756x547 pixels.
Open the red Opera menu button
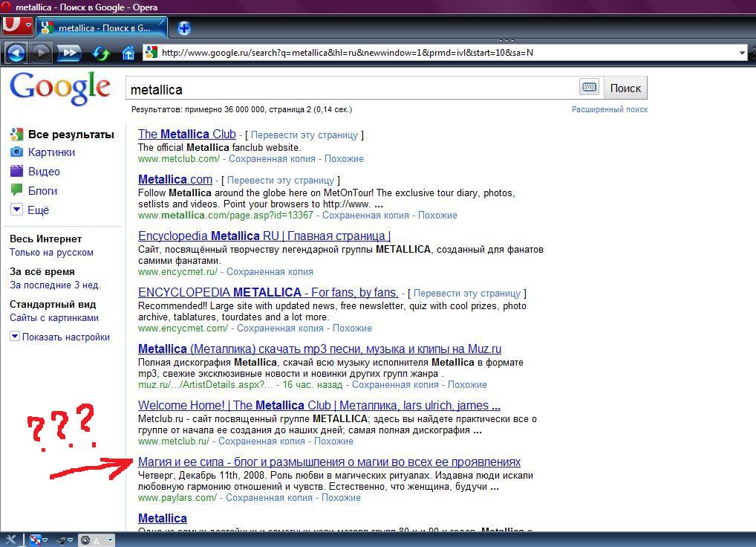point(16,25)
